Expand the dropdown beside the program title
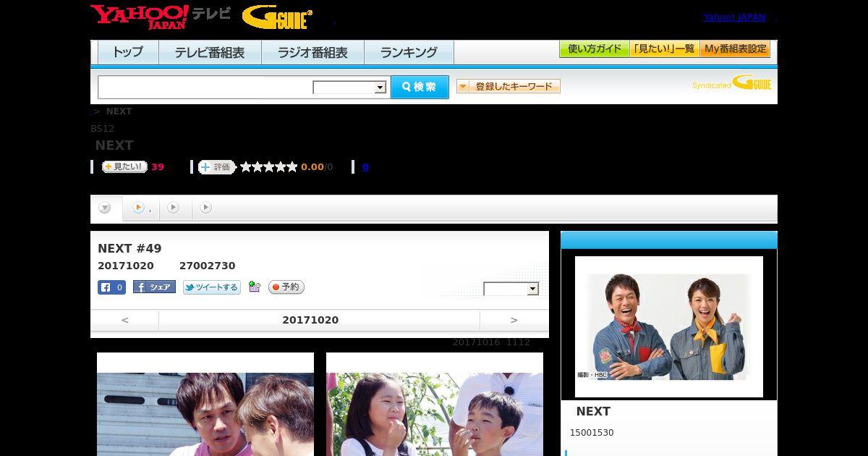Image resolution: width=868 pixels, height=456 pixels. point(511,289)
